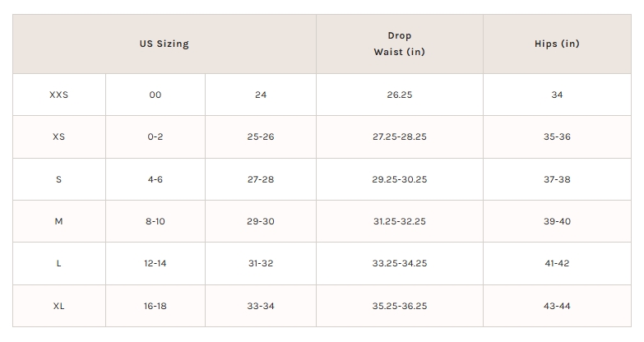Click the US Sizing column header

click(164, 44)
